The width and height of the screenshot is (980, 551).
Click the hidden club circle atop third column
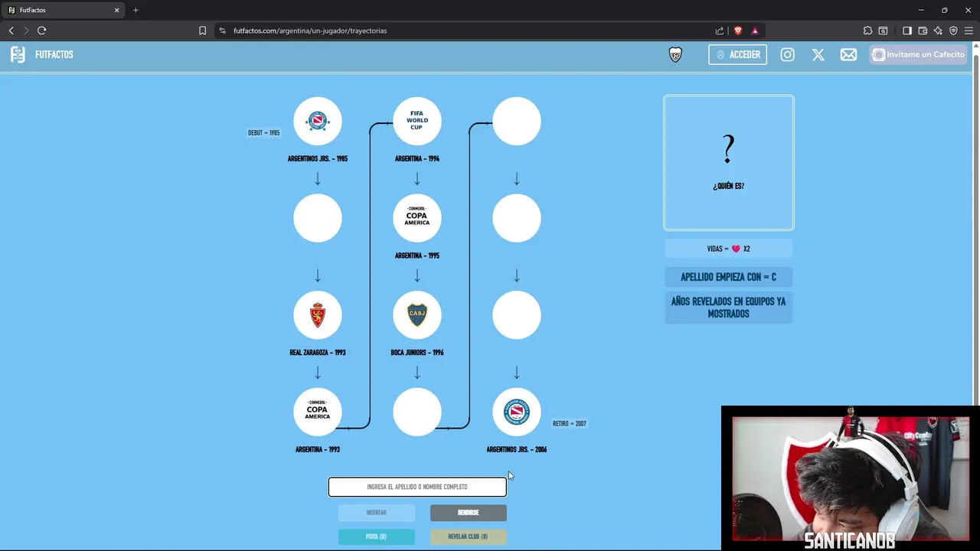coord(517,121)
